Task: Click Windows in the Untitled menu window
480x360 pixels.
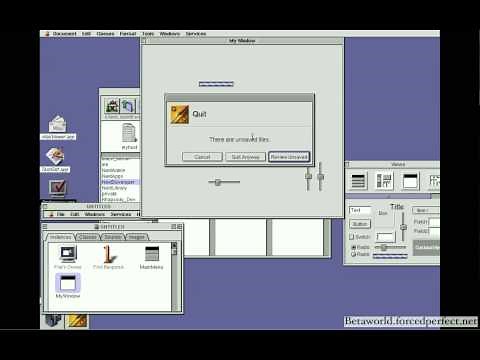Action: point(95,214)
